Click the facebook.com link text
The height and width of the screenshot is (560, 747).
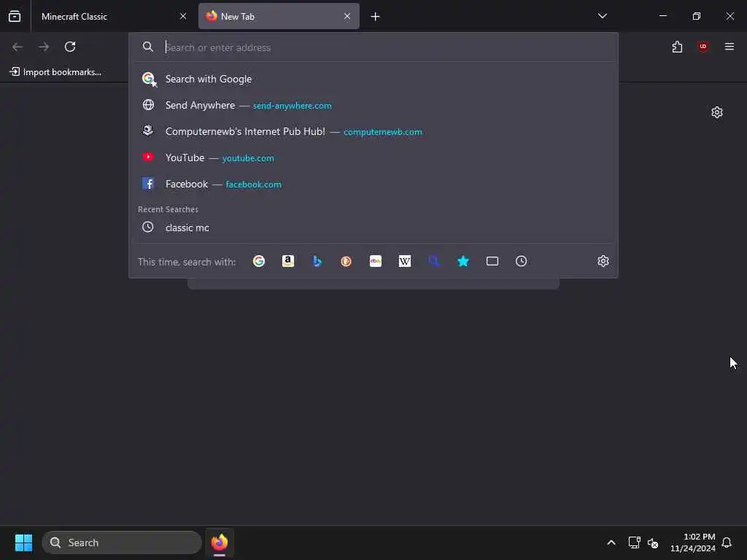pyautogui.click(x=253, y=184)
